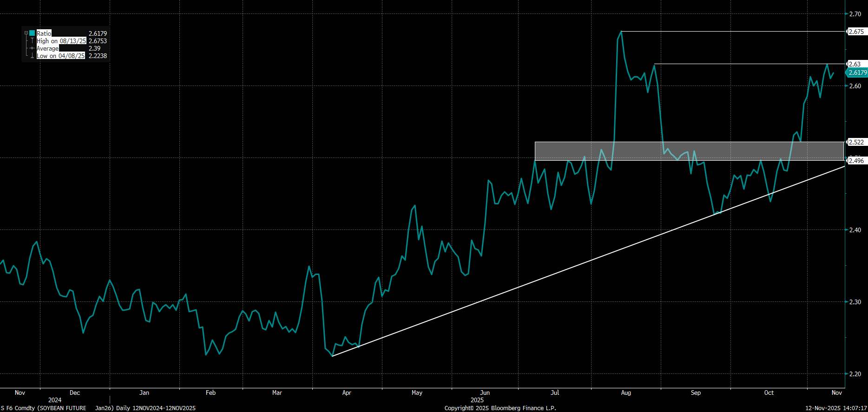Select the Average legend entry
Image resolution: width=868 pixels, height=412 pixels.
coord(48,48)
